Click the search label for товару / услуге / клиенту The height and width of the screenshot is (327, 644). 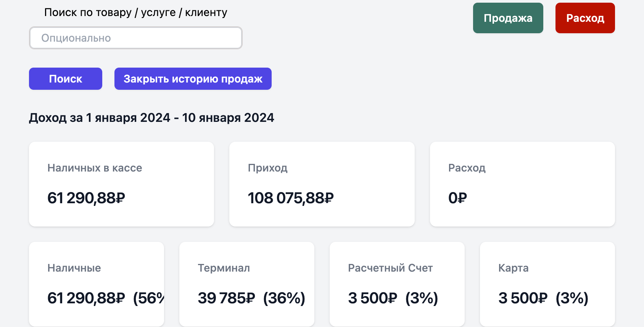point(135,13)
